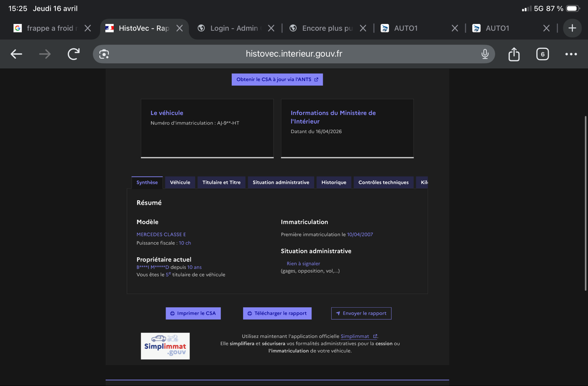Go back to the previous page

click(x=16, y=54)
